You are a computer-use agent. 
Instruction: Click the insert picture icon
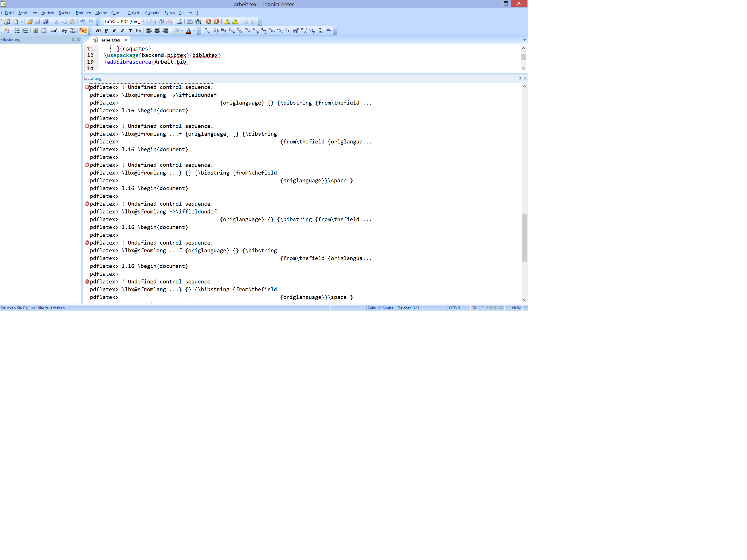(35, 31)
